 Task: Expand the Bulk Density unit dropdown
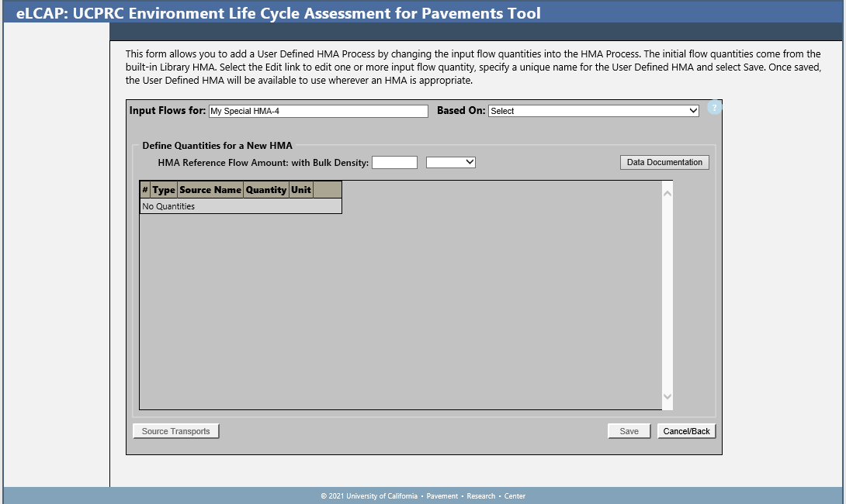(451, 162)
